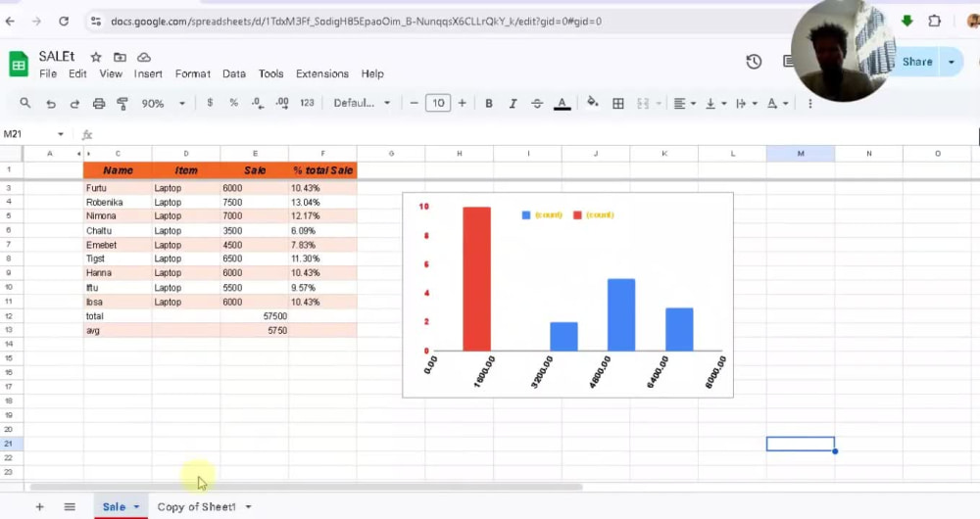Open the toolbar more options menu
This screenshot has height=519, width=980.
click(x=810, y=104)
